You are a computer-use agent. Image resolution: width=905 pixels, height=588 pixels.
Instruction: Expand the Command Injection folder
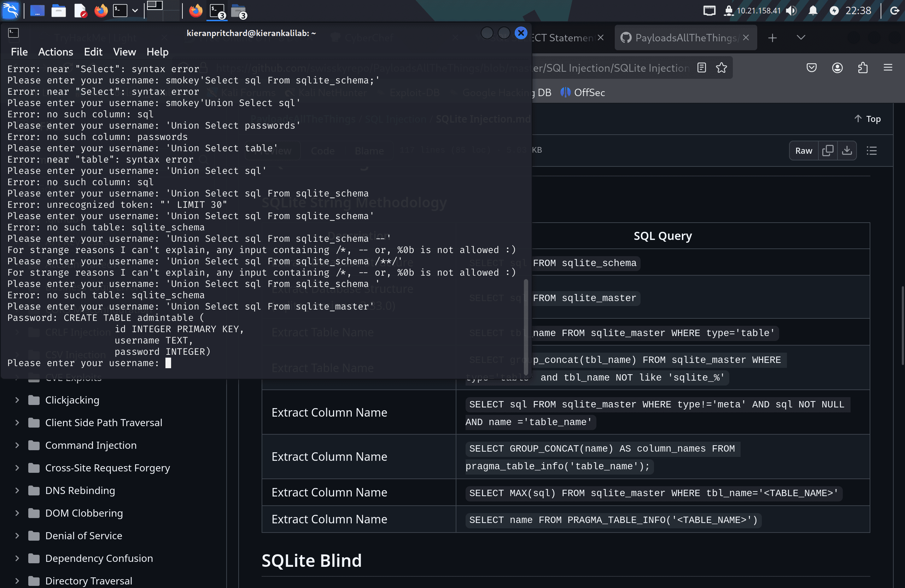tap(17, 445)
